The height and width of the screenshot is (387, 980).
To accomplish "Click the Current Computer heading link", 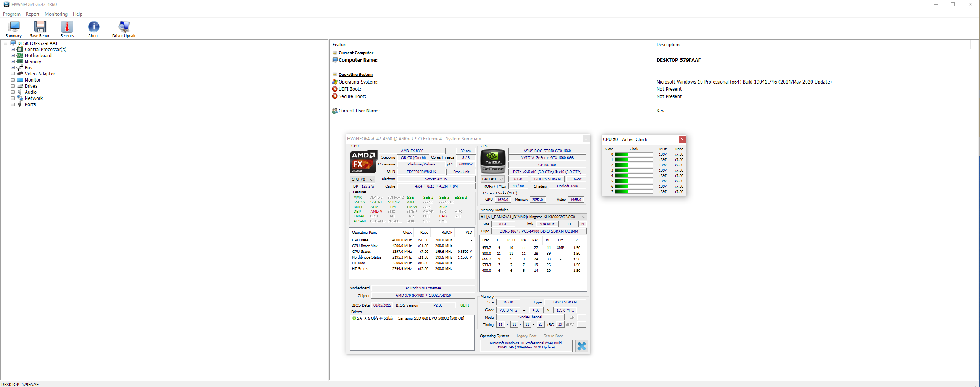I will point(356,53).
